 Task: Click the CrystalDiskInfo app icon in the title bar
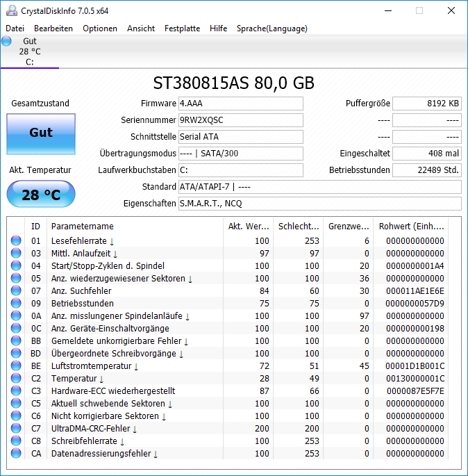click(x=12, y=10)
